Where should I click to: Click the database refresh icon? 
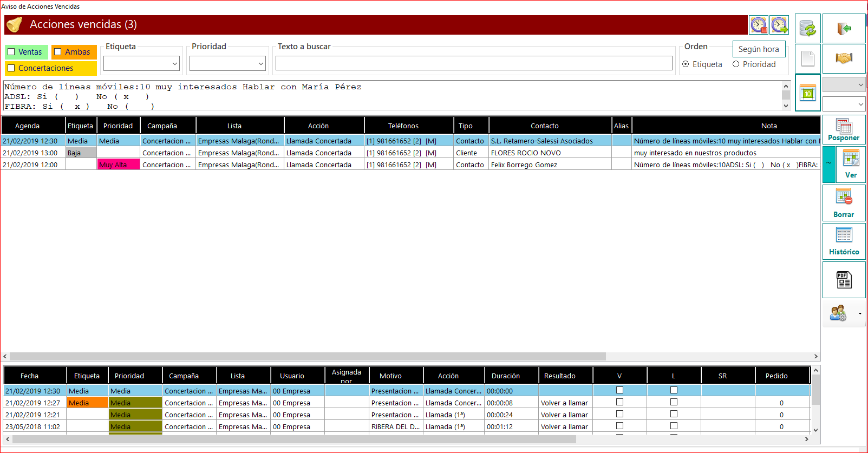[808, 28]
